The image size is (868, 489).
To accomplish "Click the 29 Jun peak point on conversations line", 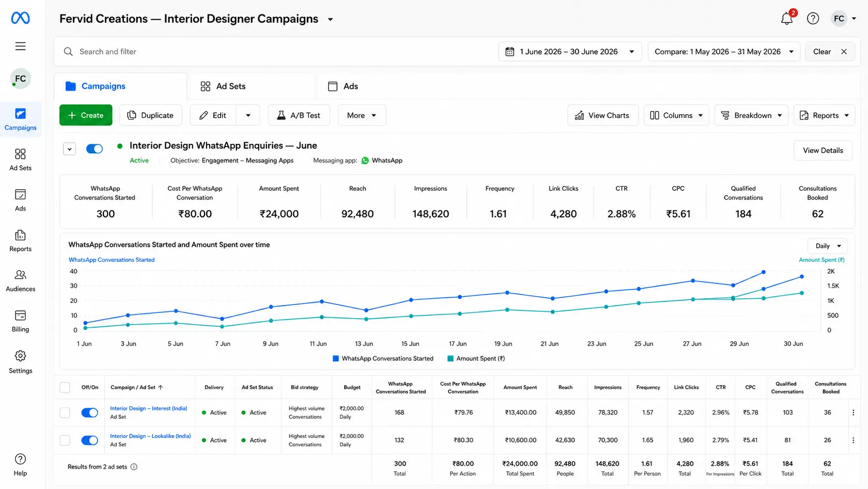I will coord(763,272).
